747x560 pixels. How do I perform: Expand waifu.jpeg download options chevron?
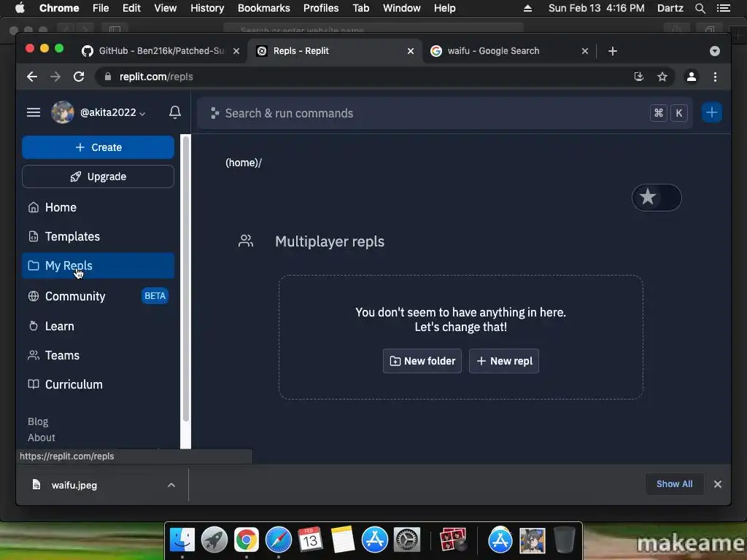(x=171, y=485)
